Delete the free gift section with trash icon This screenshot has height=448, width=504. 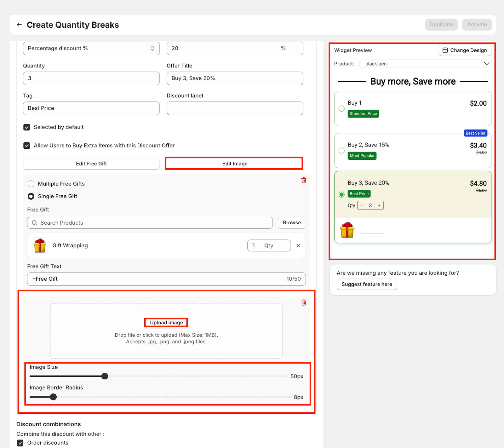point(304,180)
